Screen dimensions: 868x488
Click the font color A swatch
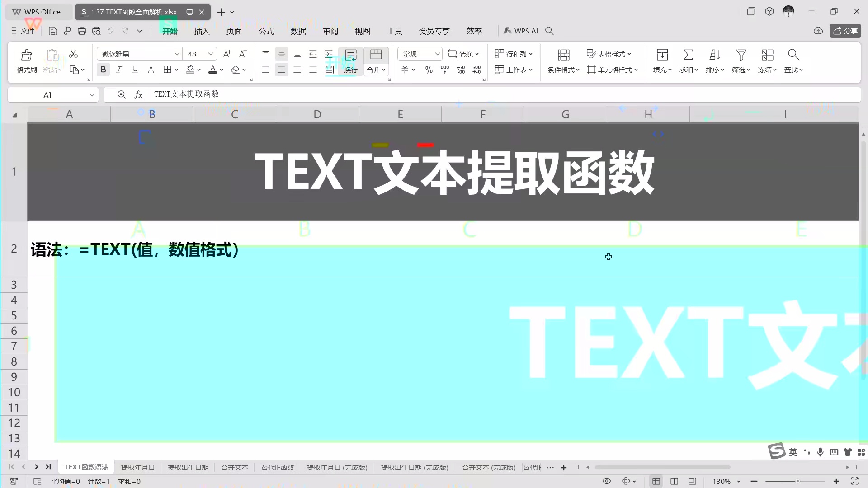point(212,70)
